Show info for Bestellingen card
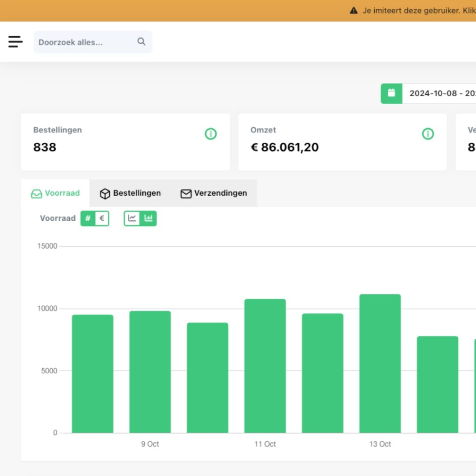Viewport: 476px width, 476px height. pyautogui.click(x=211, y=134)
